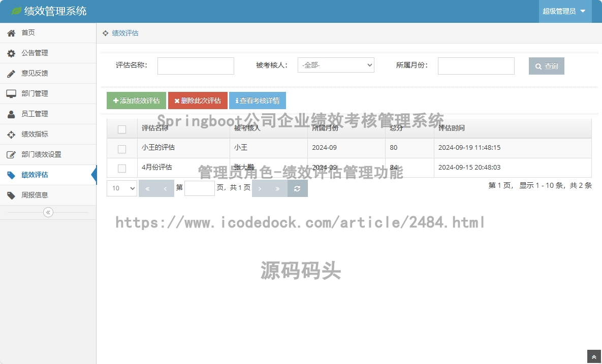This screenshot has height=364, width=602.
Task: Click the edit icon beside 部门绩效设置
Action: point(11,154)
